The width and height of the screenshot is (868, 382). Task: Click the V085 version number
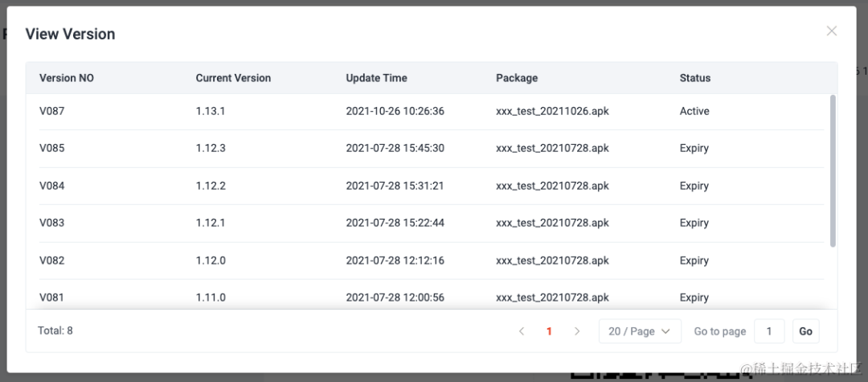[52, 148]
